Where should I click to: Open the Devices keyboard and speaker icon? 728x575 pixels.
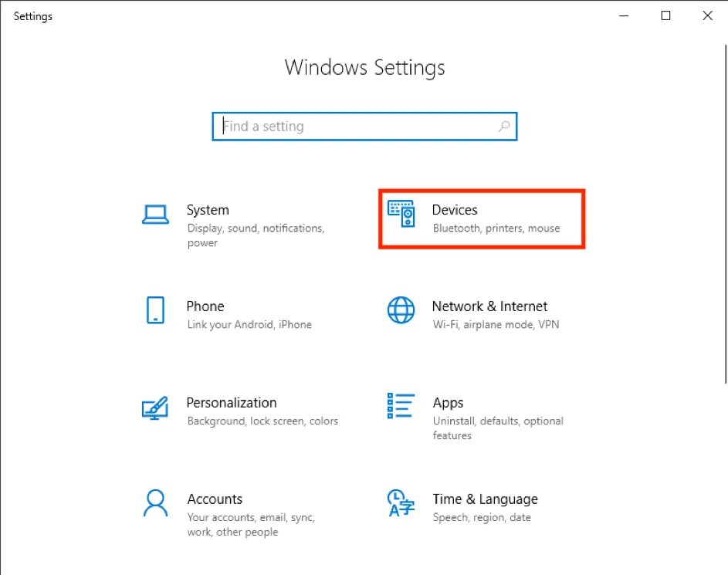coord(401,214)
